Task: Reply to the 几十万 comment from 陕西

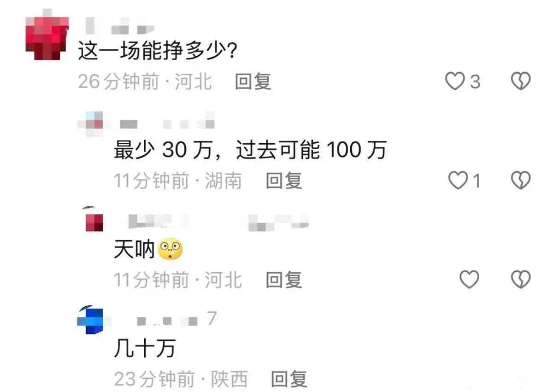Action: 289,379
